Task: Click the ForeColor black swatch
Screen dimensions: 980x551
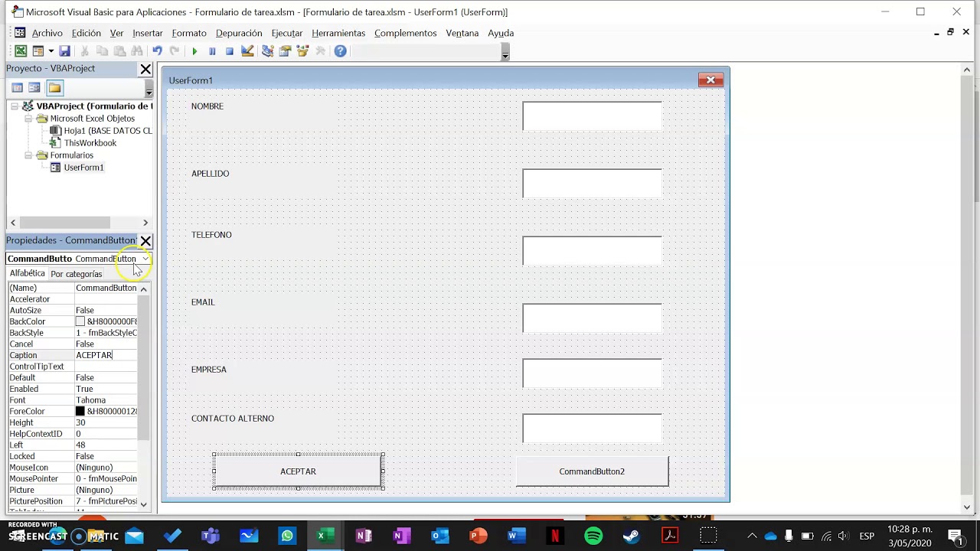Action: [x=80, y=411]
